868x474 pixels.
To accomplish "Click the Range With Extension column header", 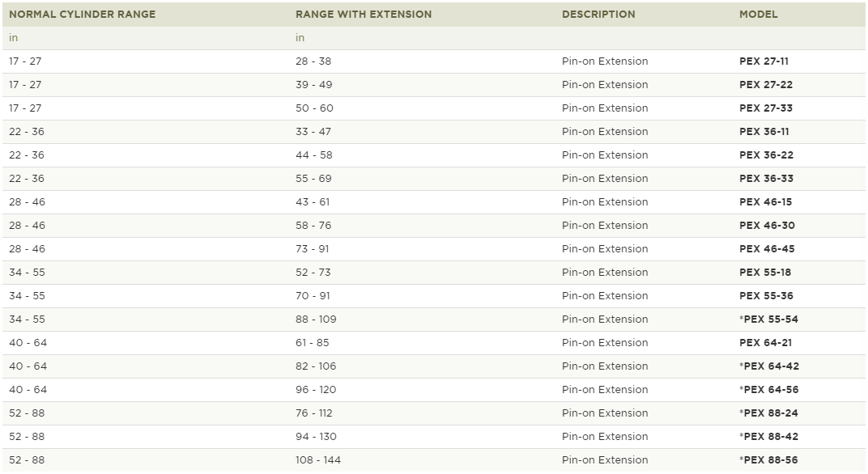I will (x=363, y=15).
